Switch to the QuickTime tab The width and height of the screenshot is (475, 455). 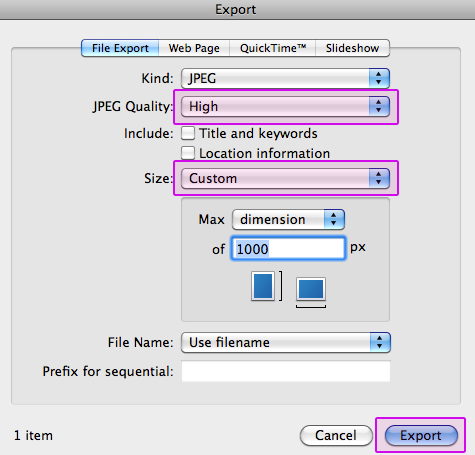pyautogui.click(x=272, y=48)
